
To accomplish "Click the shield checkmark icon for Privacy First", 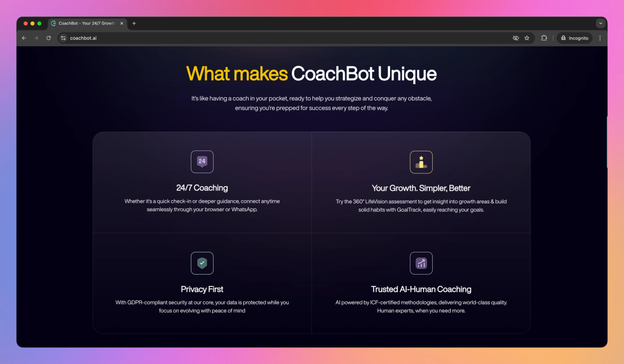I will tap(202, 263).
